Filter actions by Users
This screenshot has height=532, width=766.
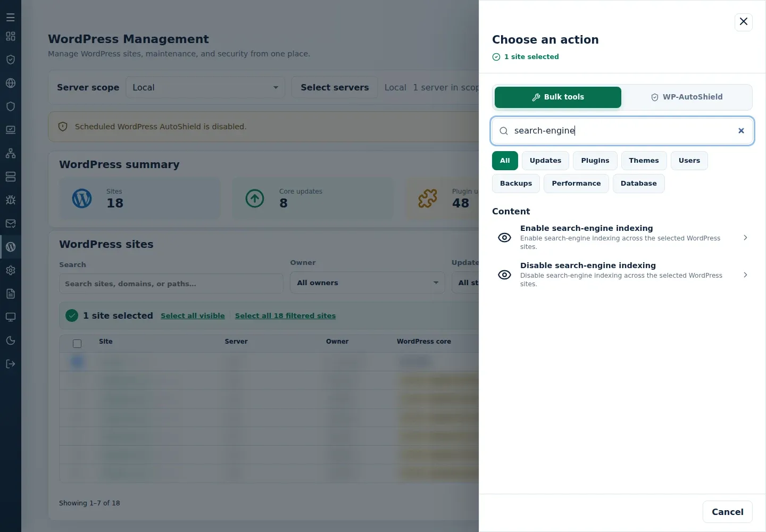689,161
